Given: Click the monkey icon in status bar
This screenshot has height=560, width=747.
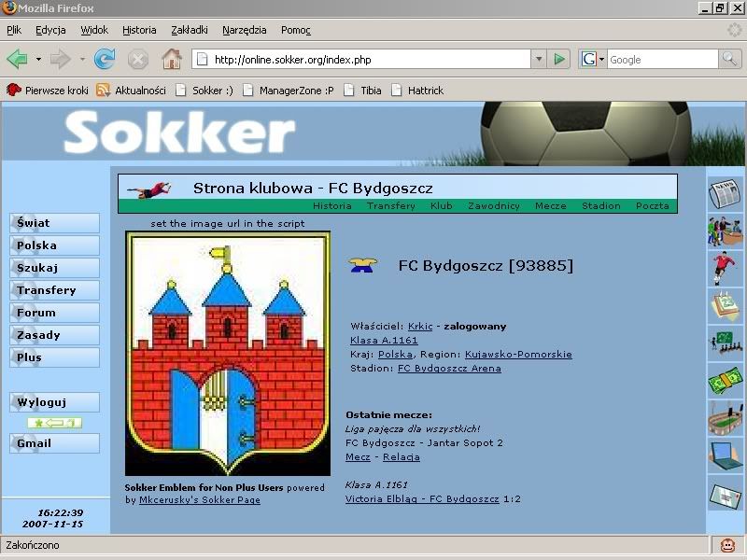Looking at the screenshot, I should click(727, 545).
